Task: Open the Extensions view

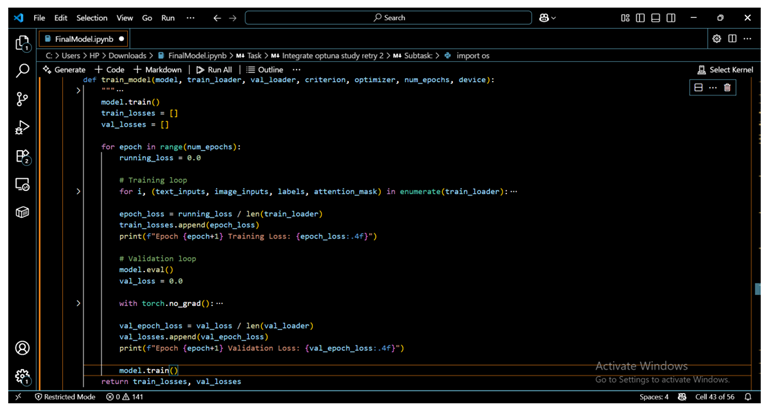Action: click(x=22, y=157)
